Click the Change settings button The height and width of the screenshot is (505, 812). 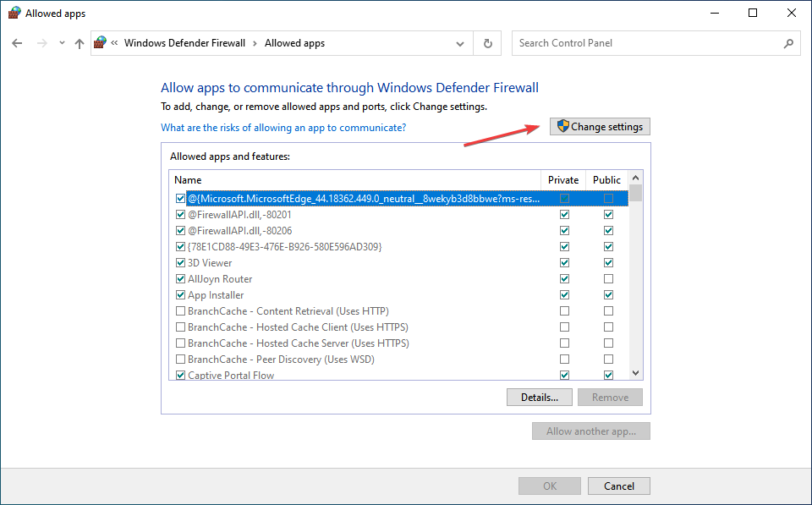(600, 126)
